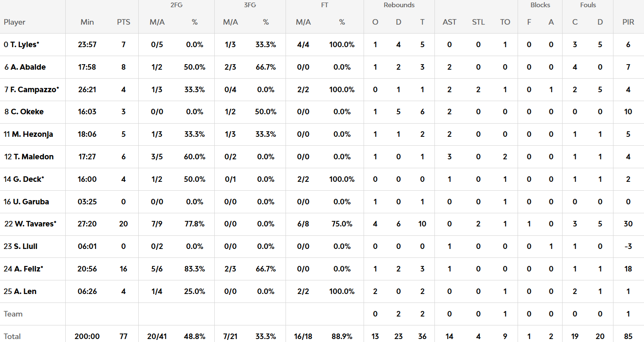644x342 pixels.
Task: Click G. Deck player name
Action: point(28,179)
